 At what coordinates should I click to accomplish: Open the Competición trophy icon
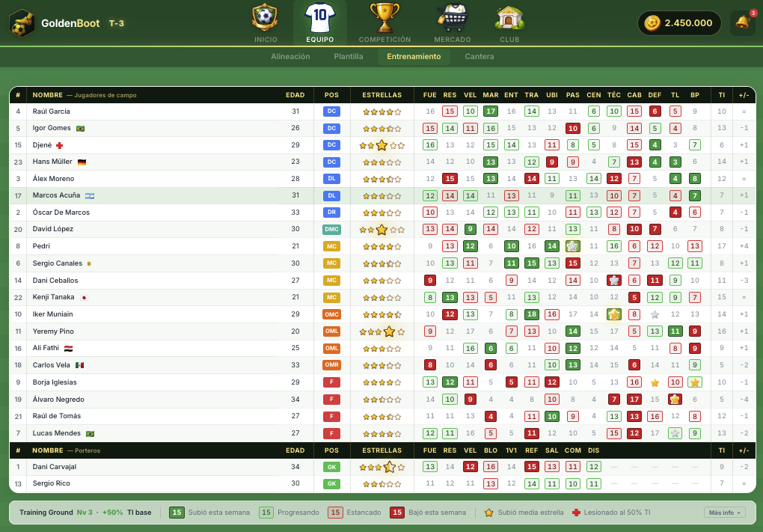pos(384,17)
